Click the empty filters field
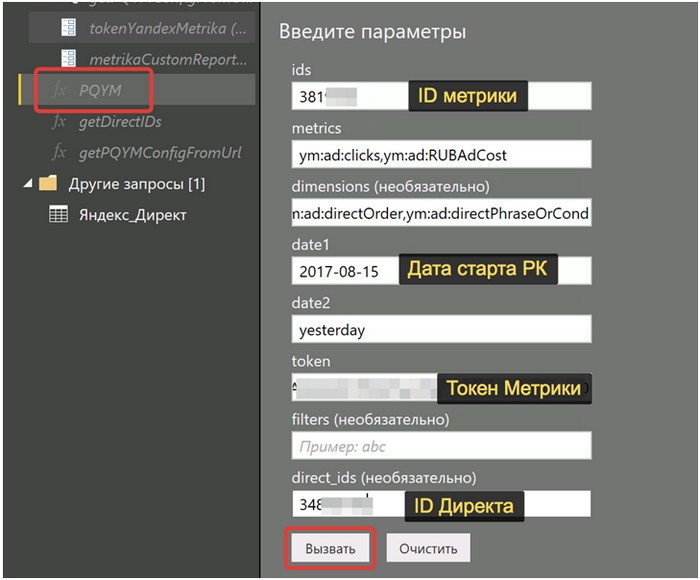Image resolution: width=700 pixels, height=580 pixels. [442, 446]
